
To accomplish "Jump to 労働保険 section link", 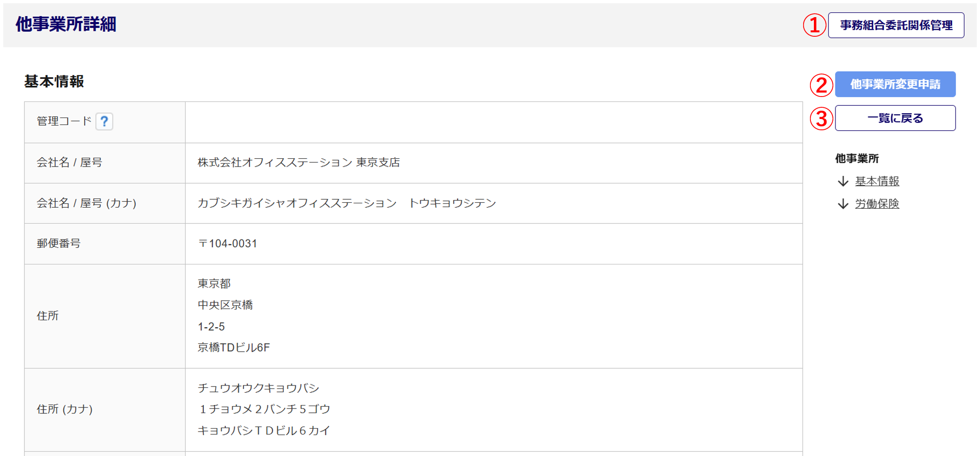I will 877,204.
